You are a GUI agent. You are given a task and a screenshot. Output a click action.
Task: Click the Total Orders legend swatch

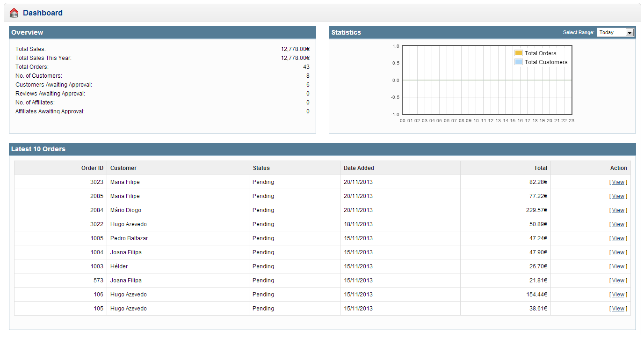(518, 53)
